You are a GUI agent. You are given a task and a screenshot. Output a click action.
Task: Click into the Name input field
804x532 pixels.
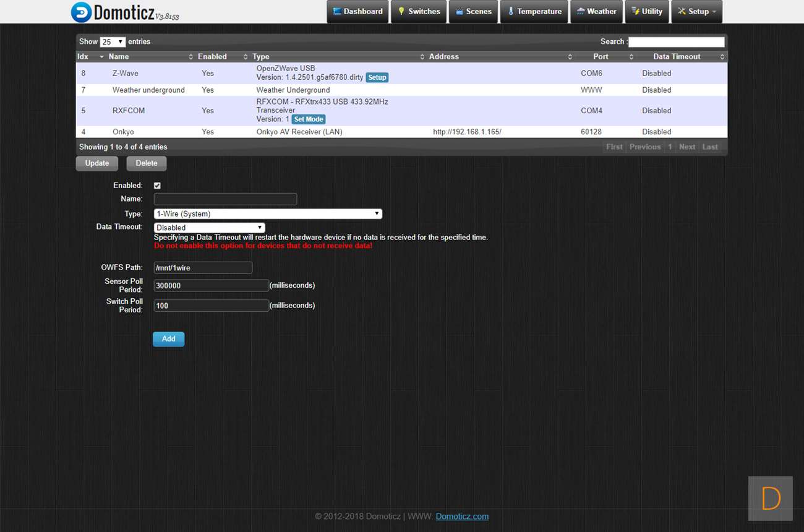225,199
